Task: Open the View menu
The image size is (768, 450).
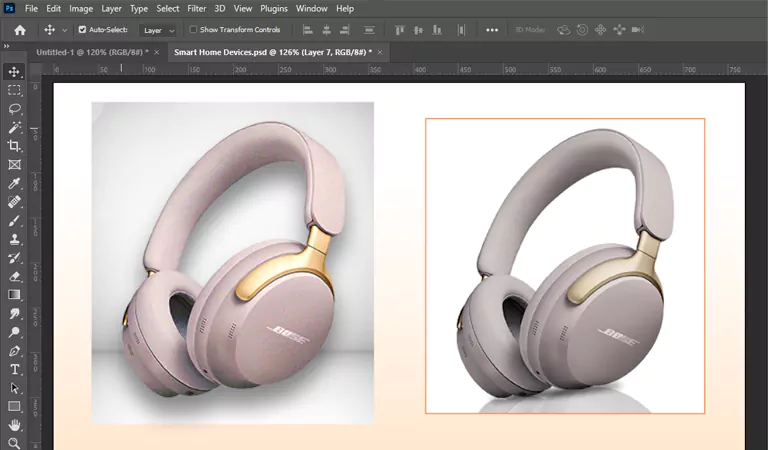Action: (x=242, y=8)
